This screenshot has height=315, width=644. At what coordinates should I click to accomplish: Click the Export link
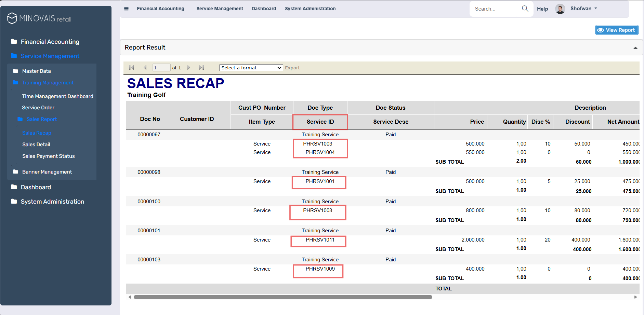coord(292,68)
